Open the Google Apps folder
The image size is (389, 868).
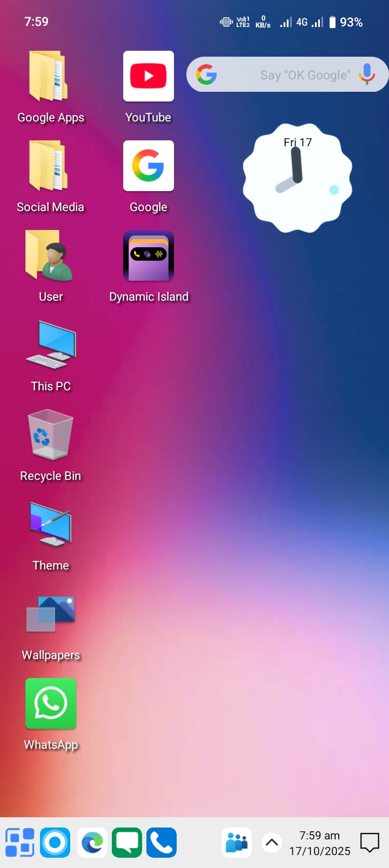point(51,77)
